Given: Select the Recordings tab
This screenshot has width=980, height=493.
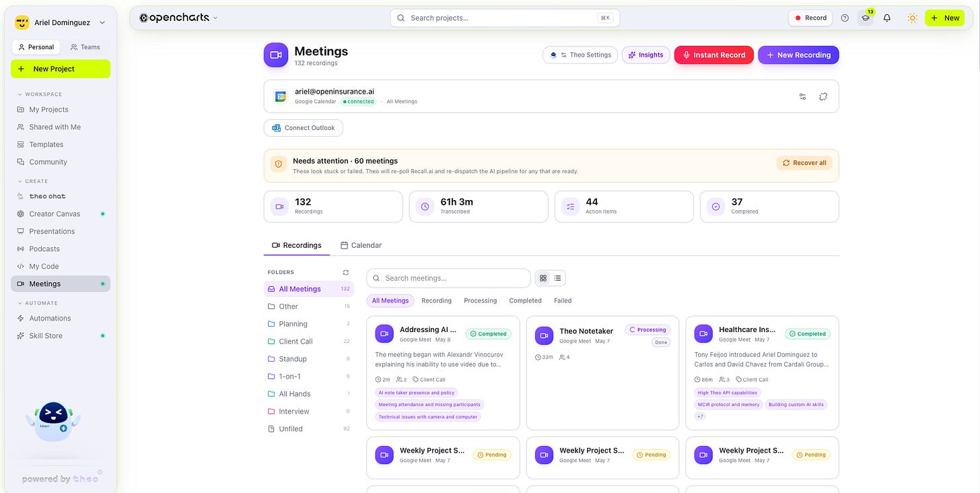Looking at the screenshot, I should pyautogui.click(x=297, y=245).
